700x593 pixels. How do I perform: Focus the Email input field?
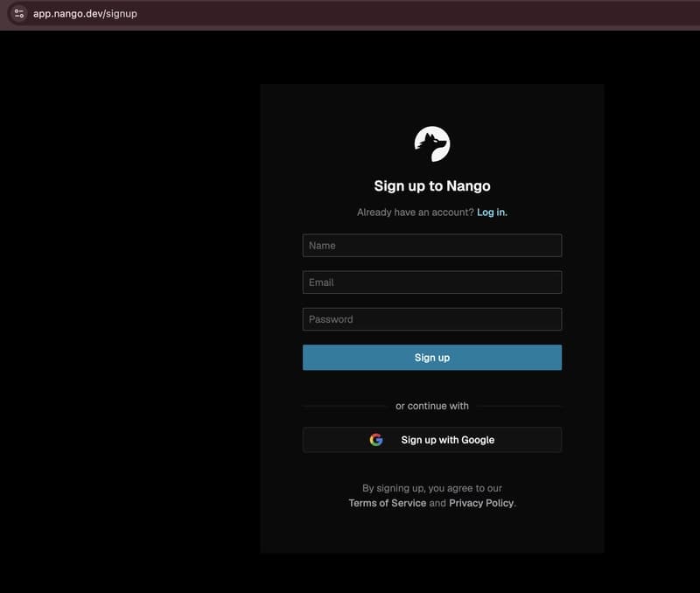click(431, 282)
